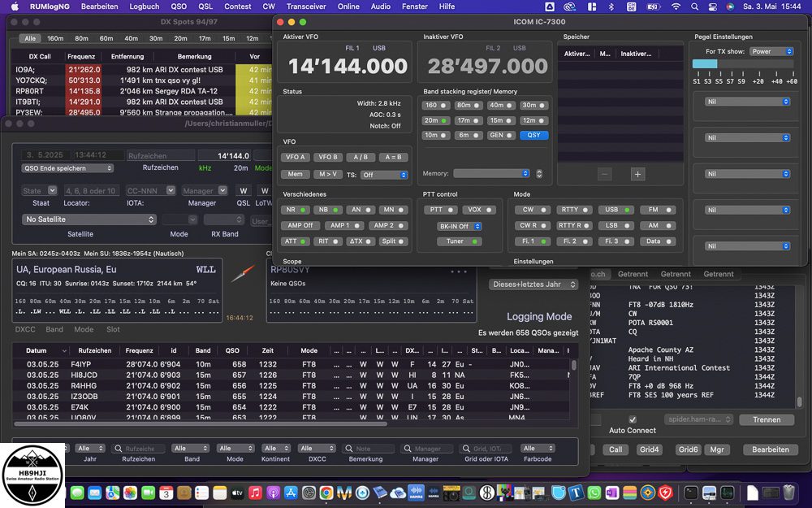Screen dimensions: 812x508
Task: Add a memory entry with the plus button
Action: (637, 174)
